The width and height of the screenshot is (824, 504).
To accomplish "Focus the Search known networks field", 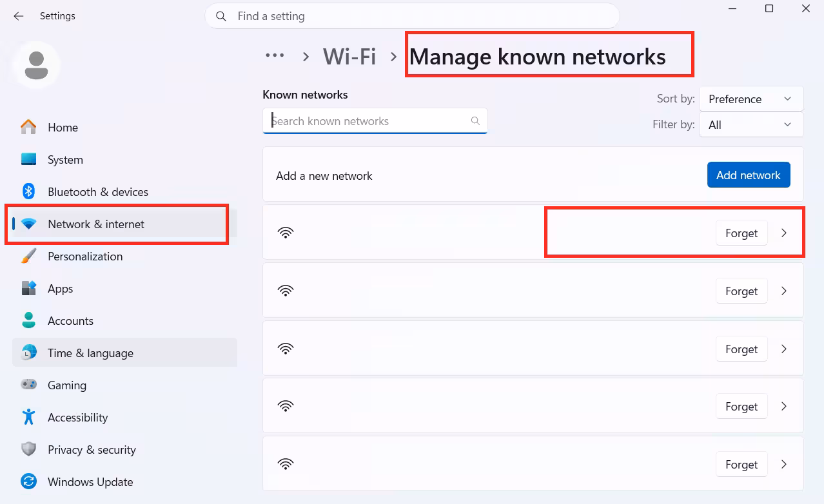I will pyautogui.click(x=375, y=121).
